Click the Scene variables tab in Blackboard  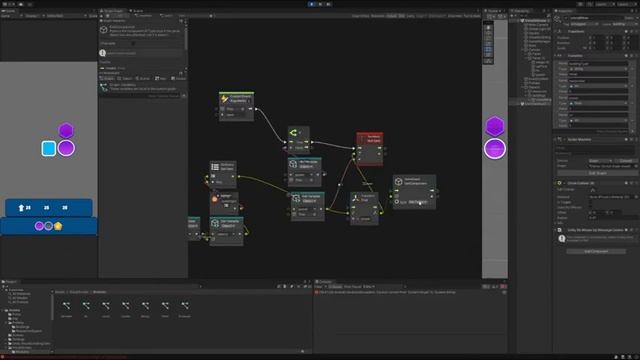click(x=142, y=78)
